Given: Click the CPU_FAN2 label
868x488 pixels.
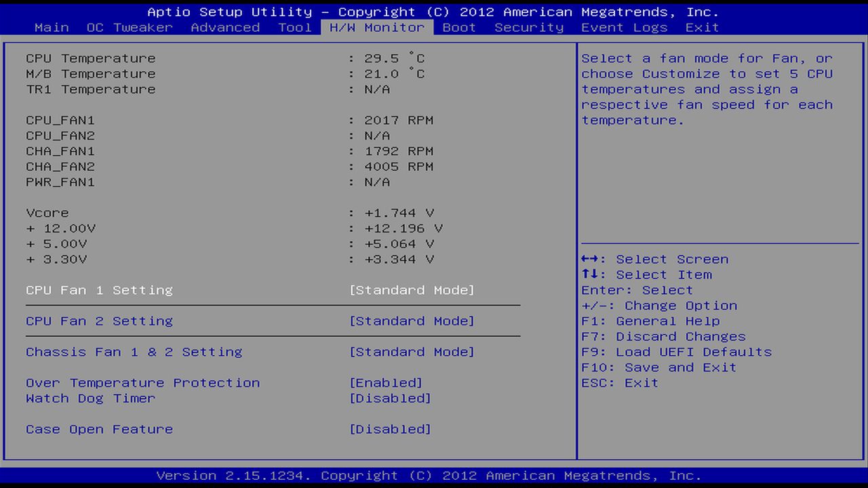Looking at the screenshot, I should coord(60,136).
